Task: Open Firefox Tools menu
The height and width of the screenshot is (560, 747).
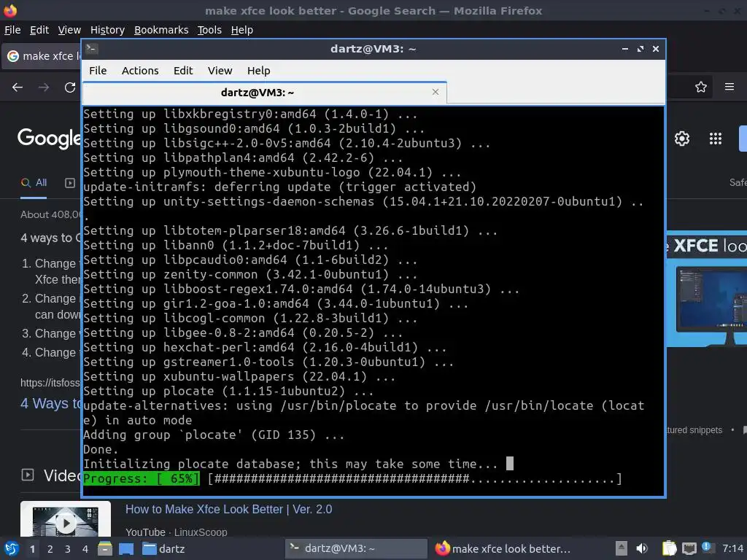Action: click(x=209, y=30)
